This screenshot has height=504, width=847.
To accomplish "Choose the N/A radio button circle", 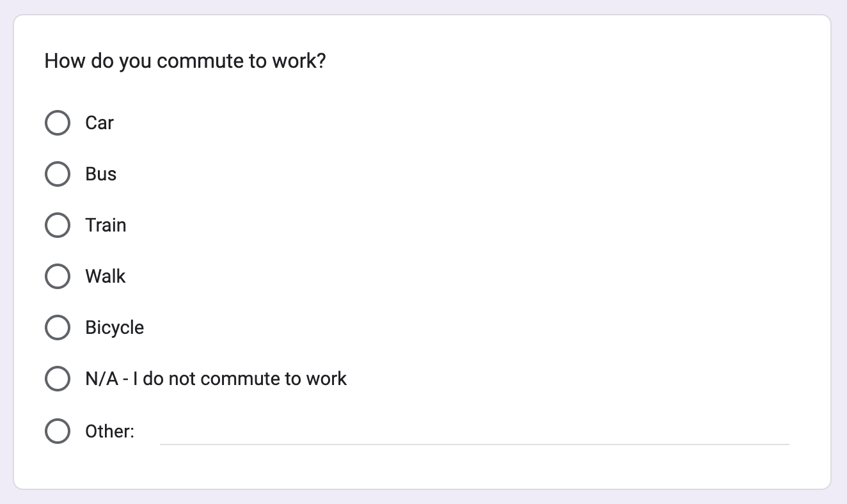I will pos(58,379).
